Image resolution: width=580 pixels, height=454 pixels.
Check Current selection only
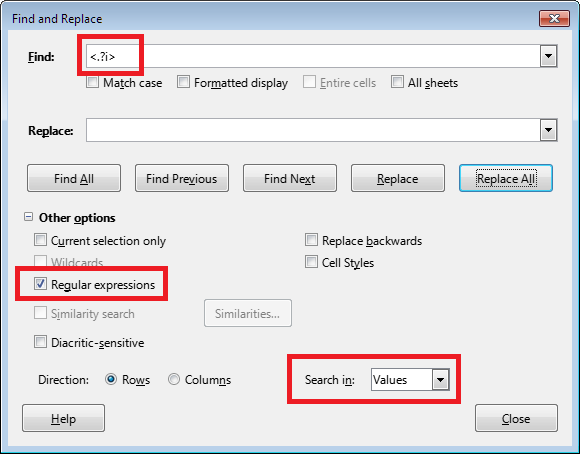tap(40, 240)
